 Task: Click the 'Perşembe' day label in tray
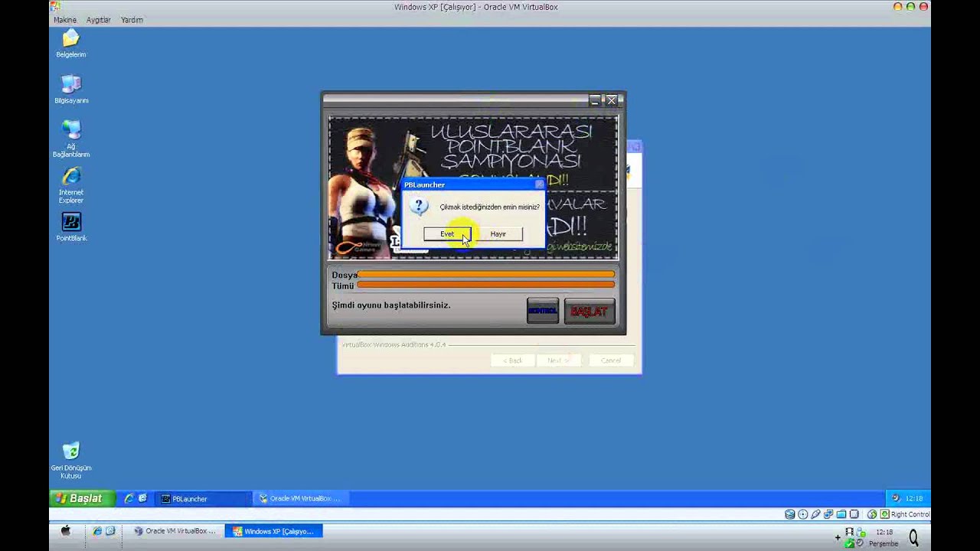point(884,543)
